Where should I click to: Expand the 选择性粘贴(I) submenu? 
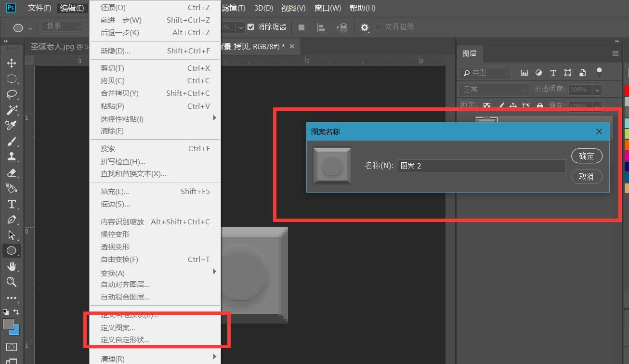[x=215, y=118]
